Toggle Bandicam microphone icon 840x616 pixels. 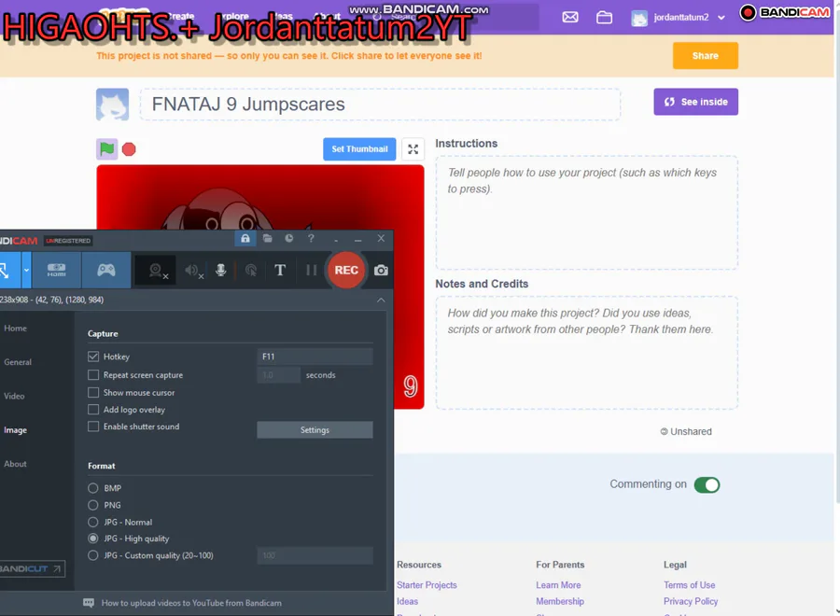tap(220, 271)
